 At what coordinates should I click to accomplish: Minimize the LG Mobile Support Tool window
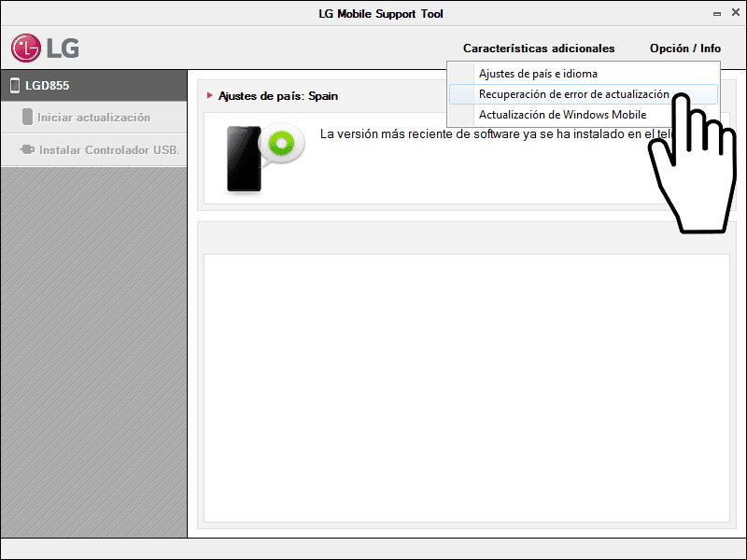tap(715, 12)
